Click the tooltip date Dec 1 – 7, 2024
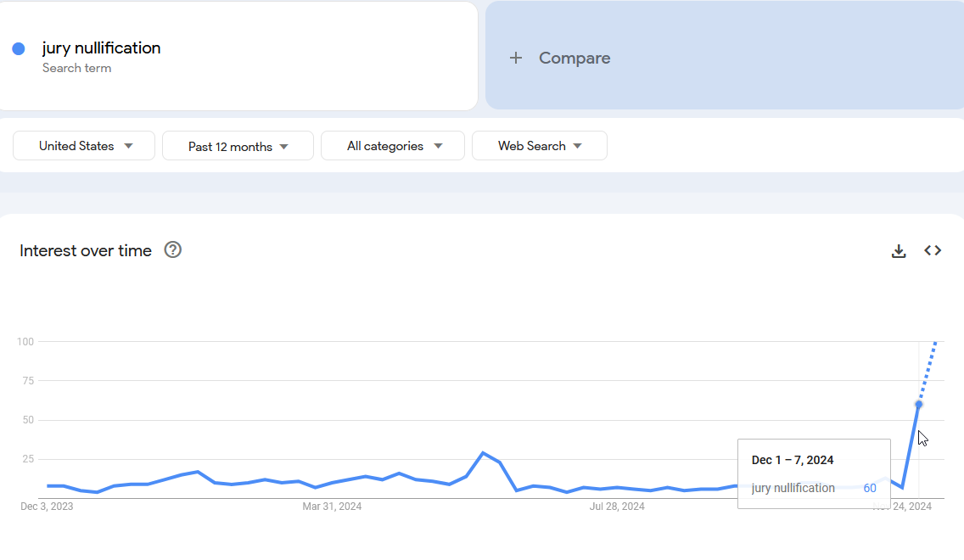The width and height of the screenshot is (964, 560). click(x=793, y=461)
